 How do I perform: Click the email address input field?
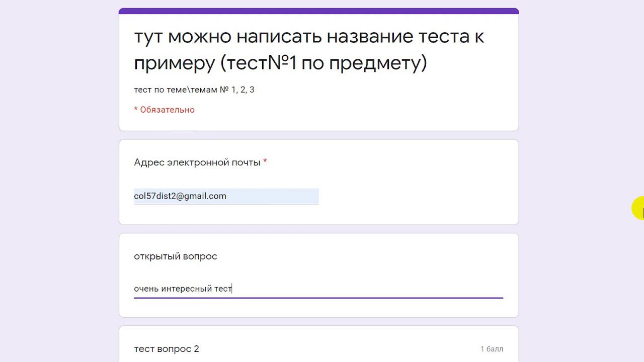tap(226, 196)
